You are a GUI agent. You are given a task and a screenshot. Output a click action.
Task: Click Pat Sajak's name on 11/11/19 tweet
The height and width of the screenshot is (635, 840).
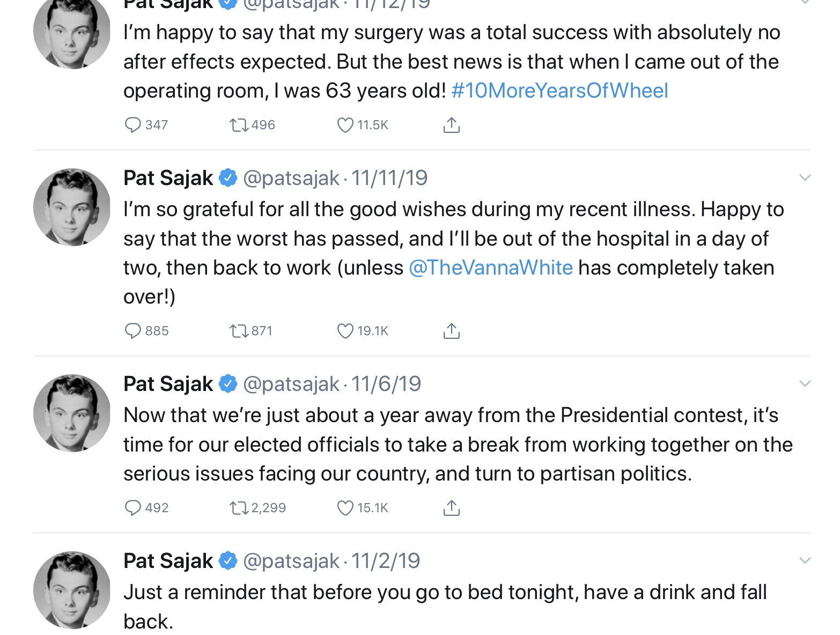tap(168, 178)
